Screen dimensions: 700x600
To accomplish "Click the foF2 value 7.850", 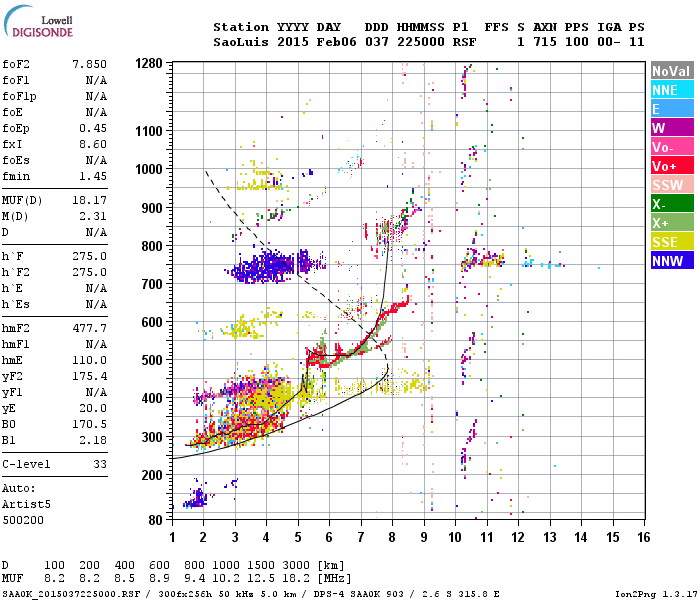I will 89,64.
